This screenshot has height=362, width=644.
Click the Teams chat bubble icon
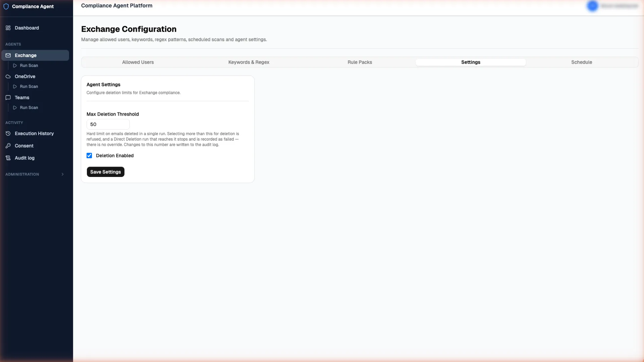click(x=8, y=98)
